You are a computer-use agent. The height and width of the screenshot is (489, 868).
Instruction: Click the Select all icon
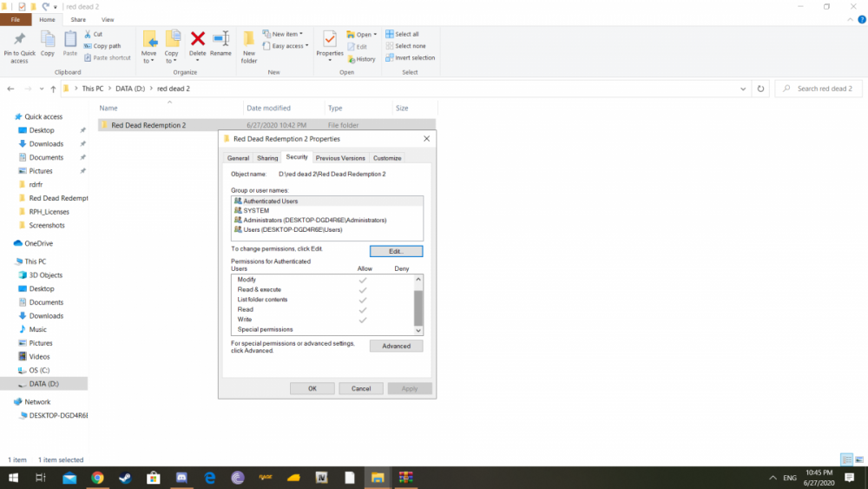pos(390,34)
